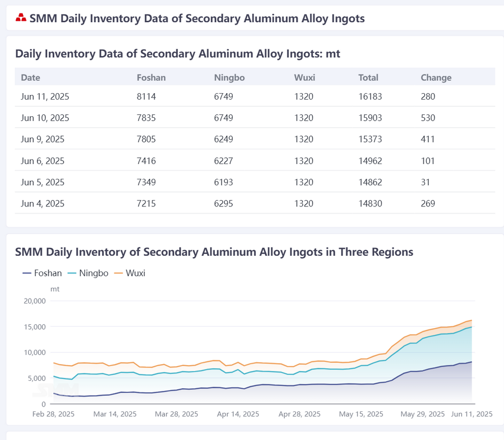Click the Foshan column header
The width and height of the screenshot is (504, 440).
[x=151, y=77]
